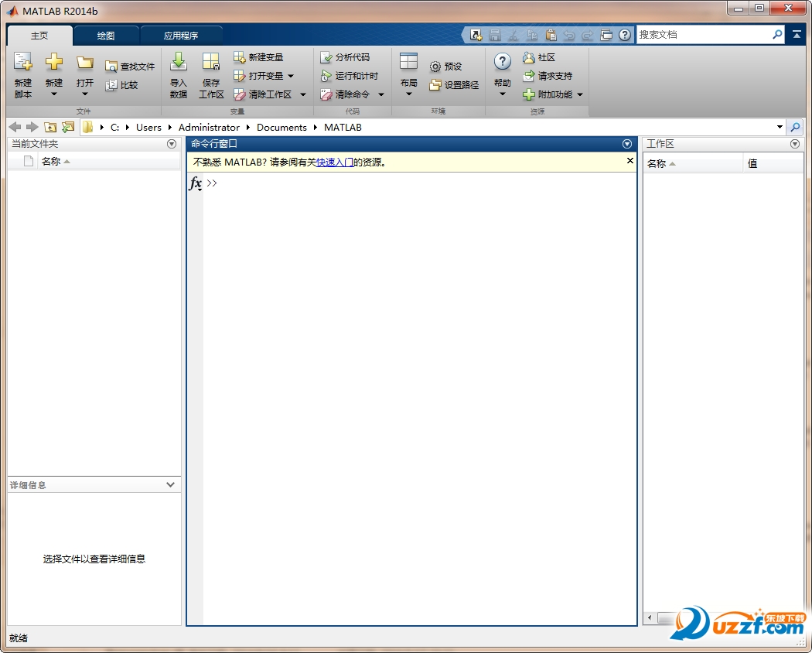Expand the 新建 dropdown arrow
This screenshot has width=812, height=653.
(x=54, y=94)
